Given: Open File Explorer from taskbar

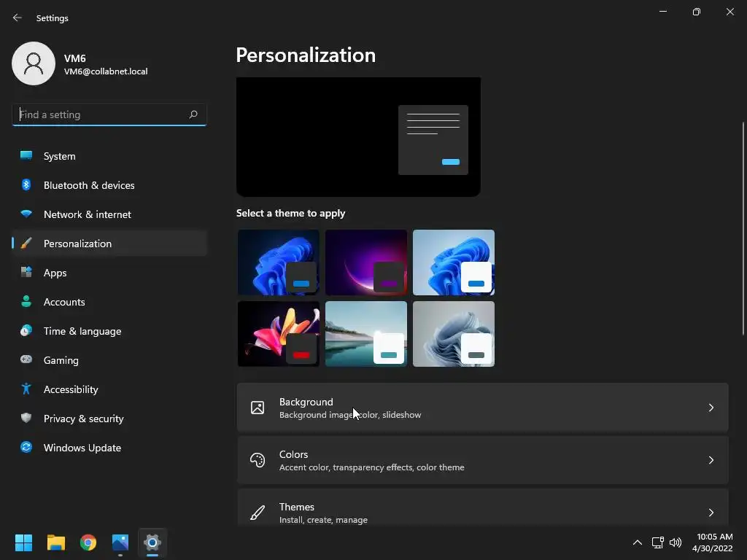Looking at the screenshot, I should point(55,542).
